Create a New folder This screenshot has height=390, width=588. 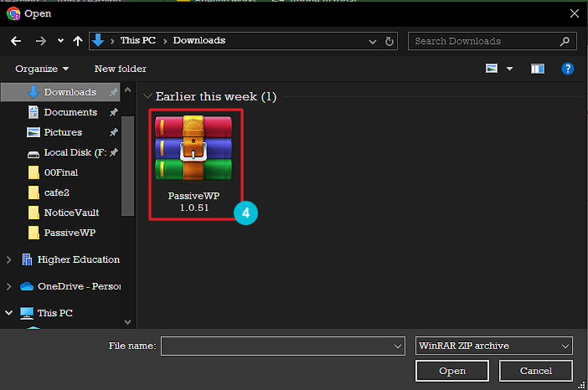[x=121, y=69]
